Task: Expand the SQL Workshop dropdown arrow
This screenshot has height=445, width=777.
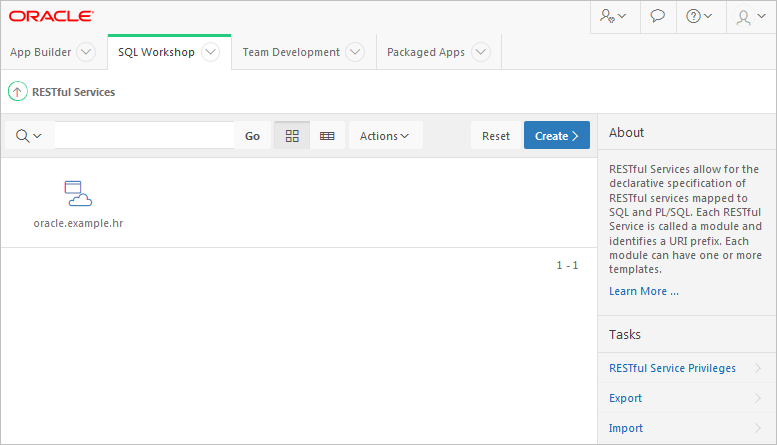Action: point(210,52)
